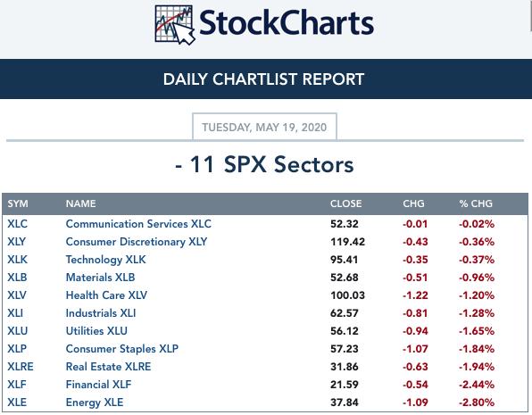Open the XLC symbol link
The image size is (532, 415).
pyautogui.click(x=17, y=224)
